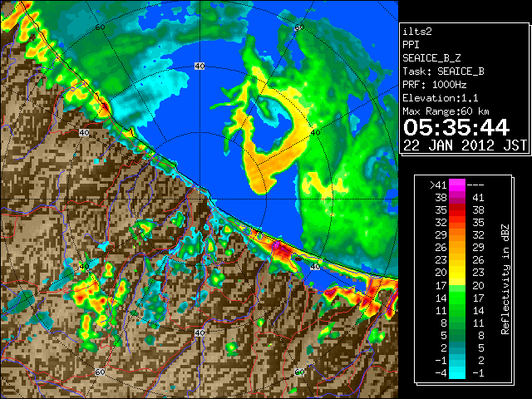Click the radar site name 'ilts2'
The width and height of the screenshot is (532, 399).
417,32
